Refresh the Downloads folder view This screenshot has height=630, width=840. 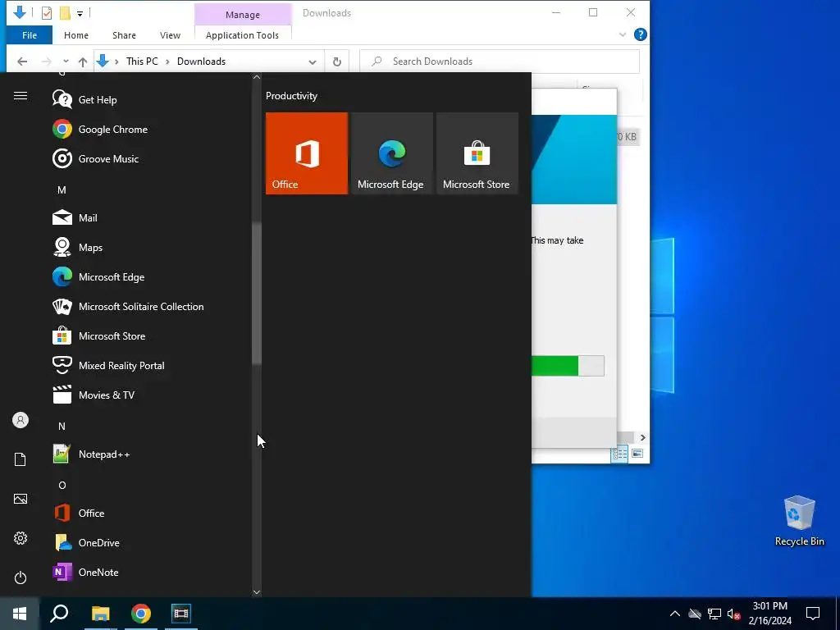[x=337, y=62]
